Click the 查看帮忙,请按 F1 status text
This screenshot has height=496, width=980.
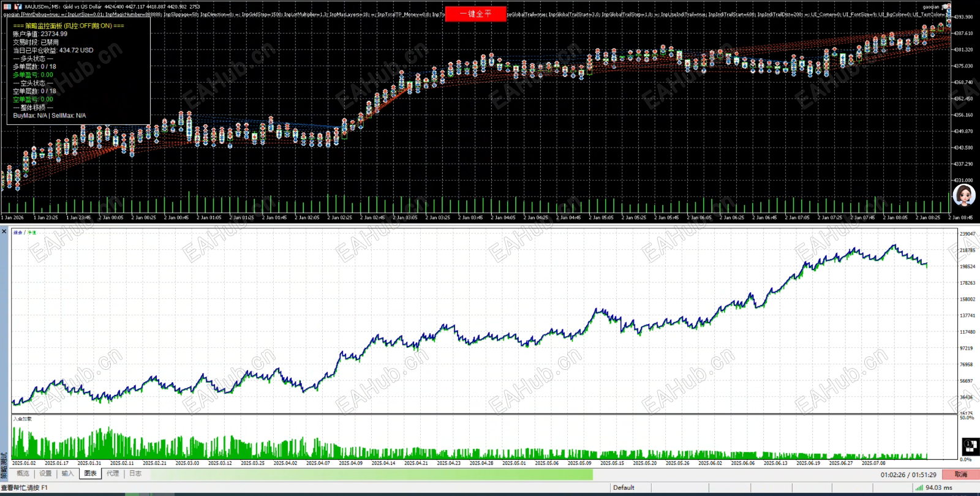(24, 487)
